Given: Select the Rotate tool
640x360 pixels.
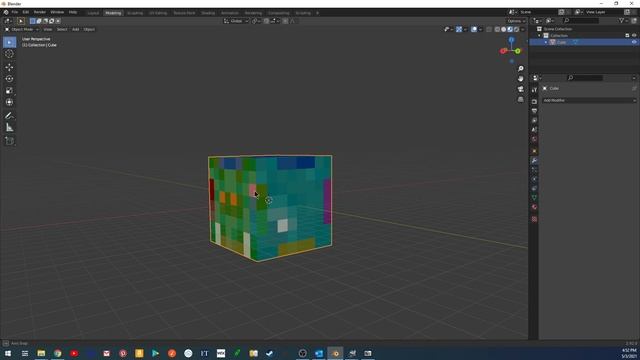Looking at the screenshot, I should coord(9,79).
